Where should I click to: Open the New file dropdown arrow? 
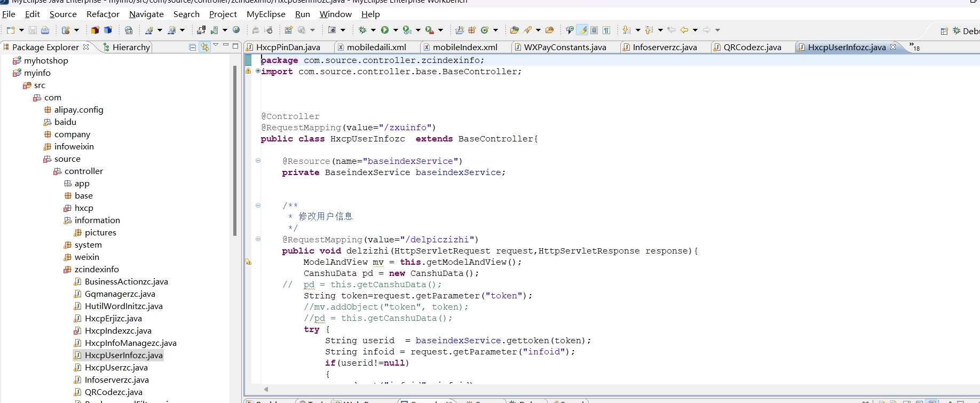[21, 30]
